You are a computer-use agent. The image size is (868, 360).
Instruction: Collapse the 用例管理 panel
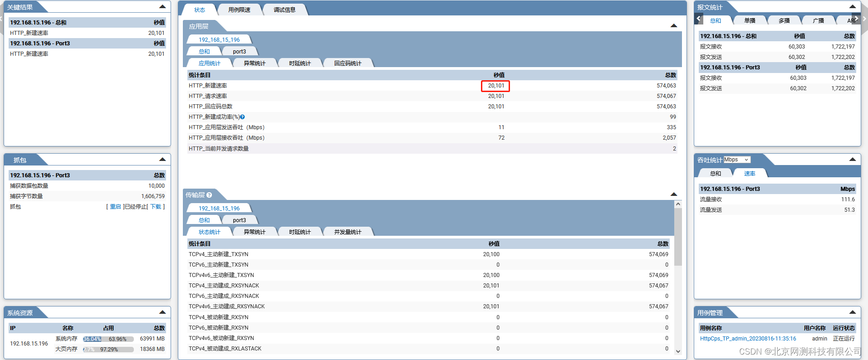853,312
